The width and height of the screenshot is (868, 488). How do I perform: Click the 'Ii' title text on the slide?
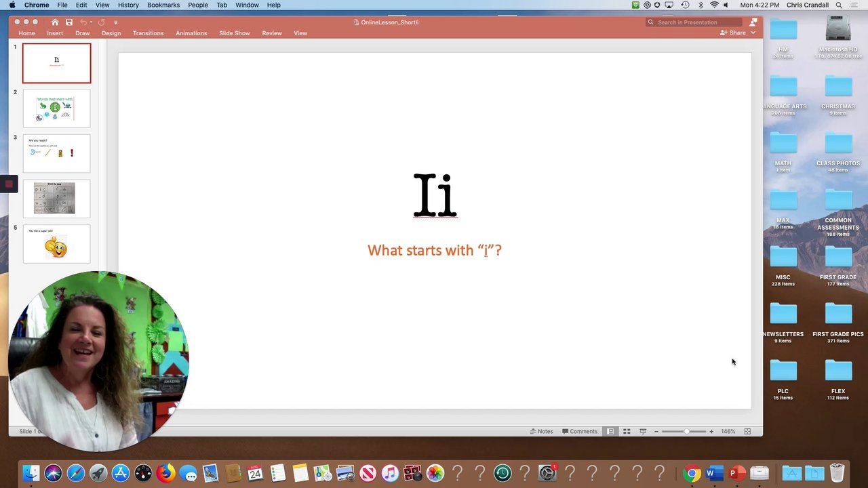[x=435, y=195]
